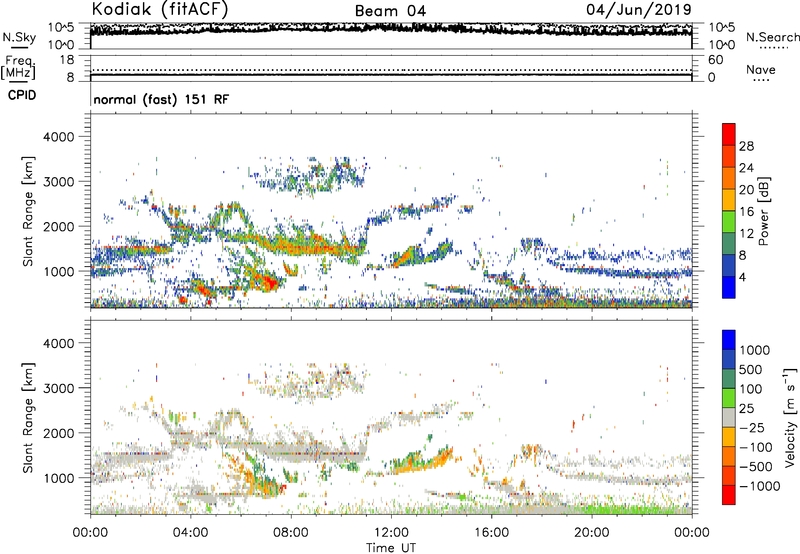This screenshot has width=800, height=554.
Task: Click the "-1000" tick on Velocity colorbar
Action: point(759,486)
